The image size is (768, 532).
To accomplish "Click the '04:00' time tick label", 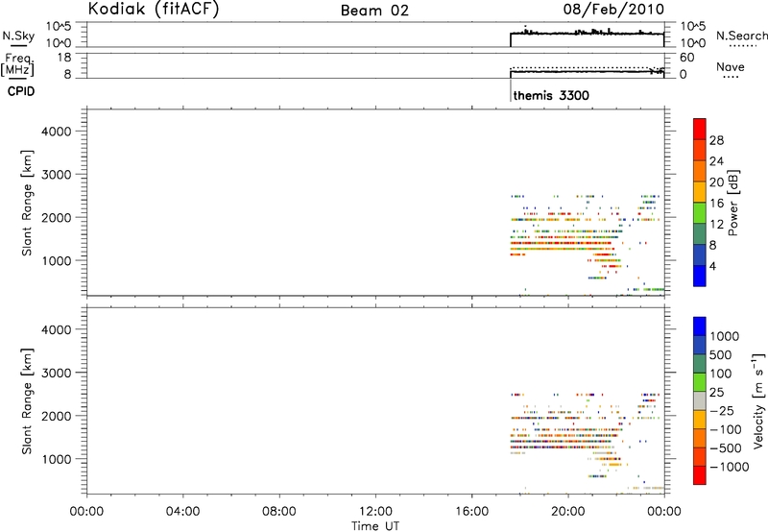I will tap(182, 512).
